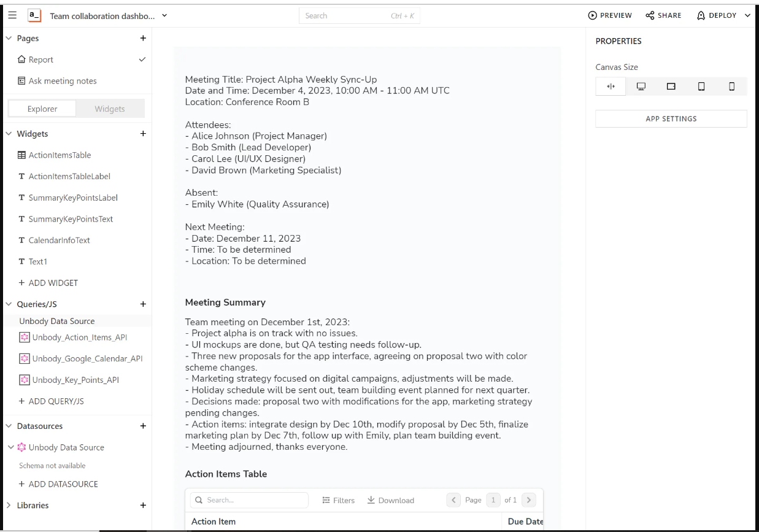Collapse the Widgets section
The height and width of the screenshot is (532, 759).
click(x=9, y=134)
